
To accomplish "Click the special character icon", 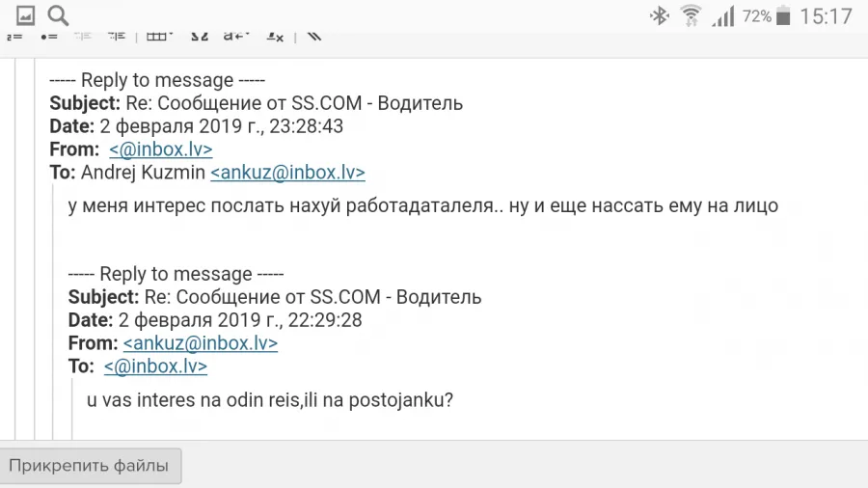I will pos(200,37).
